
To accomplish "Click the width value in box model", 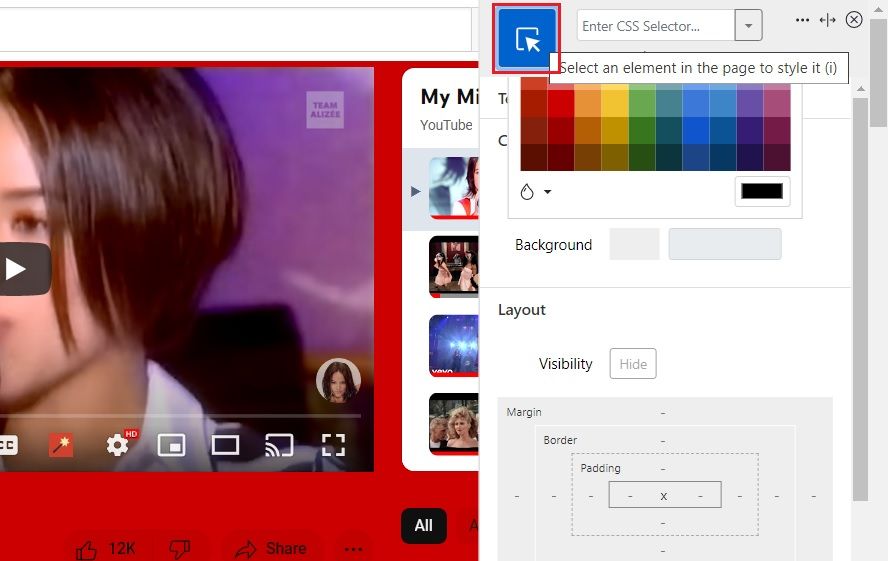I will click(x=630, y=496).
